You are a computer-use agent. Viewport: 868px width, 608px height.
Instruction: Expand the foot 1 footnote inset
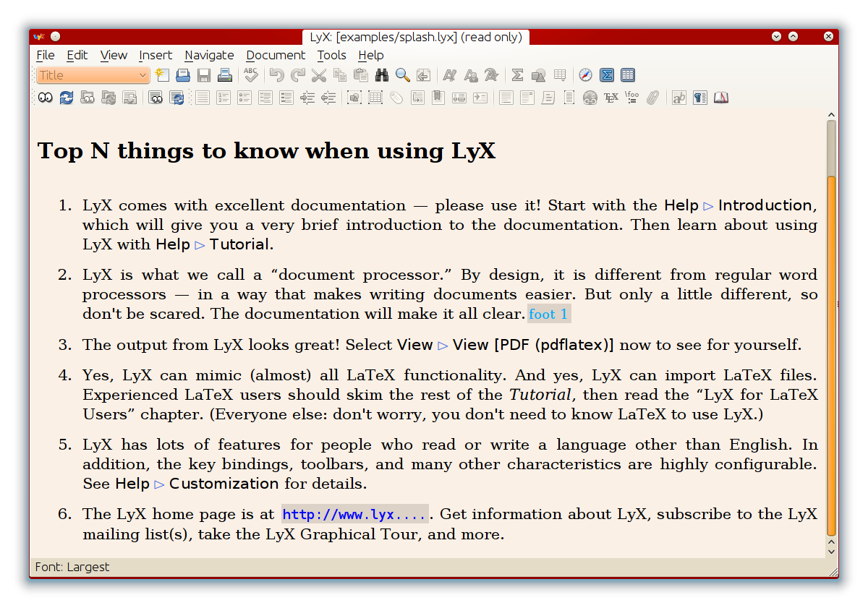click(x=548, y=314)
